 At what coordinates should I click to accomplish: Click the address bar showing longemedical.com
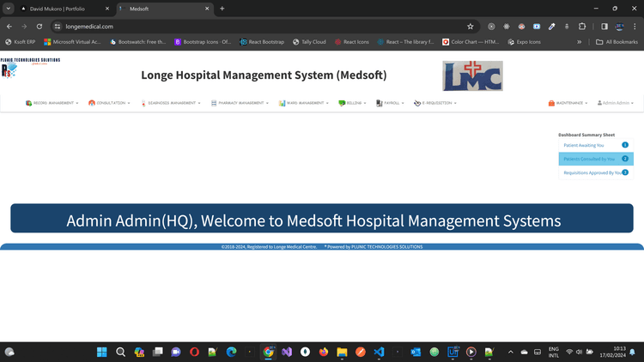258,27
